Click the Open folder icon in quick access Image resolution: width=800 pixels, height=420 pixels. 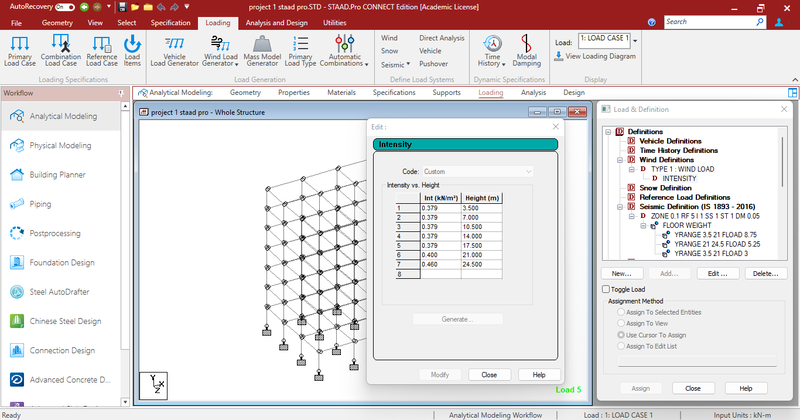[x=135, y=7]
